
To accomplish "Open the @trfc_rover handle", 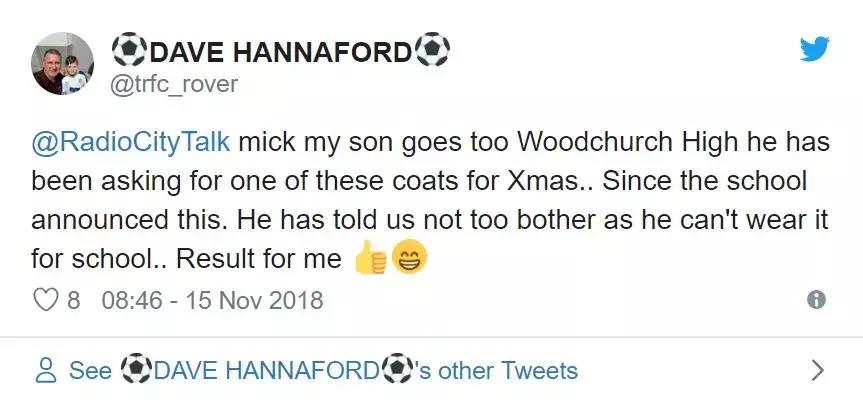I will [173, 83].
